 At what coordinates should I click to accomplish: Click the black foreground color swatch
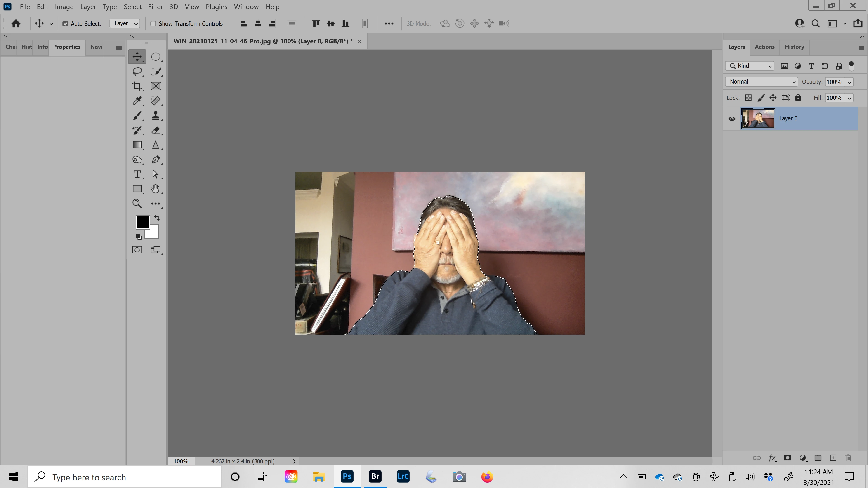coord(142,222)
